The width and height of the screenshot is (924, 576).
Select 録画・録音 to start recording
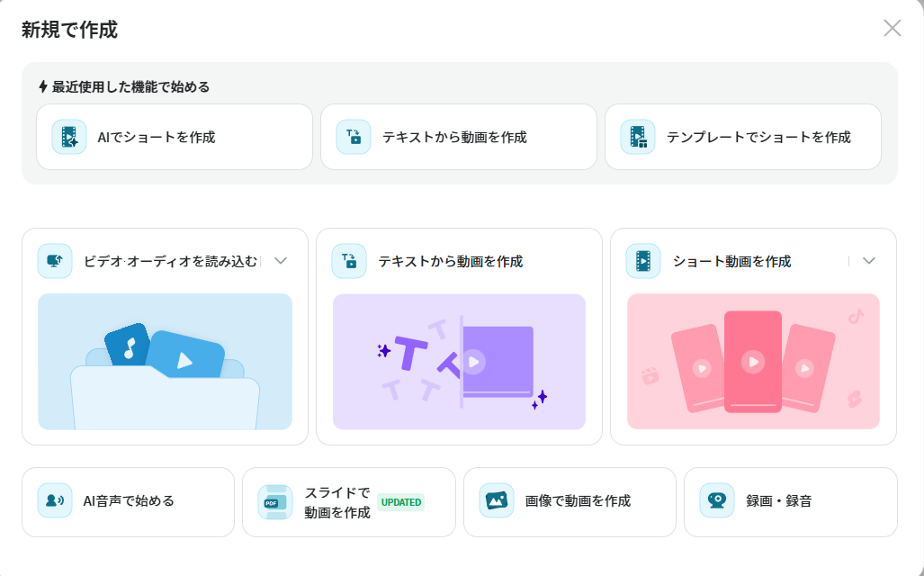click(x=790, y=502)
